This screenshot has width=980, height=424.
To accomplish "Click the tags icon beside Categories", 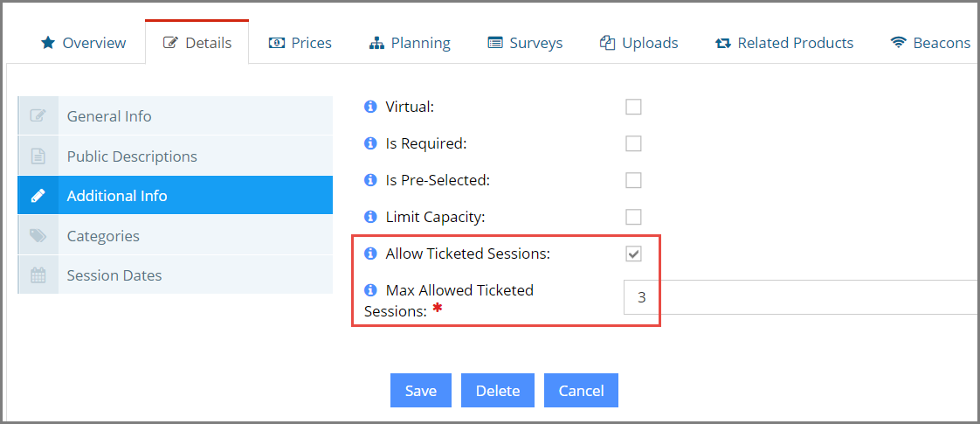I will coord(38,236).
